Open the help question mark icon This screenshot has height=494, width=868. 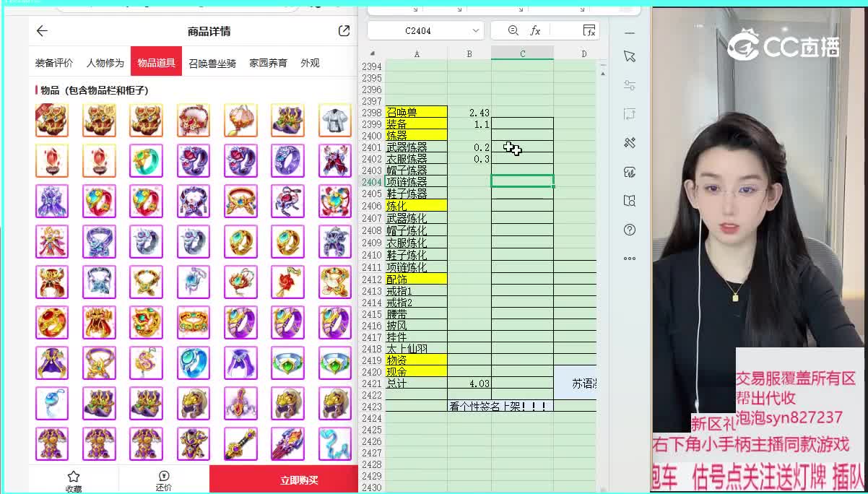click(630, 230)
